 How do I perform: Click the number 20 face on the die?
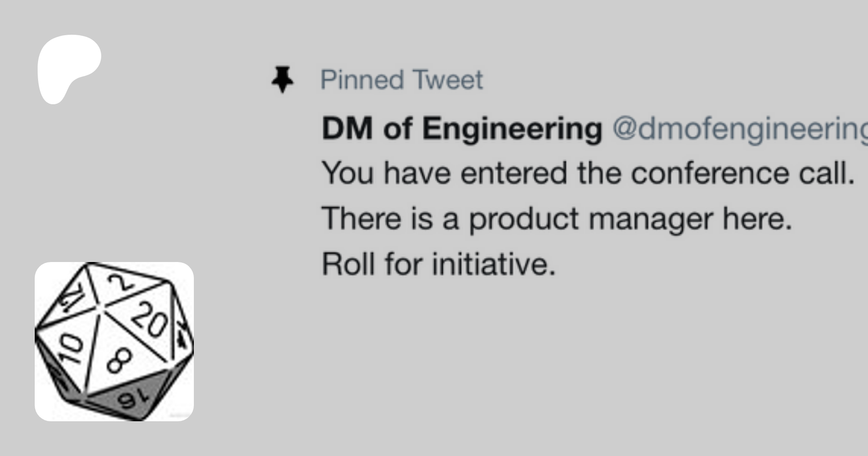[150, 319]
